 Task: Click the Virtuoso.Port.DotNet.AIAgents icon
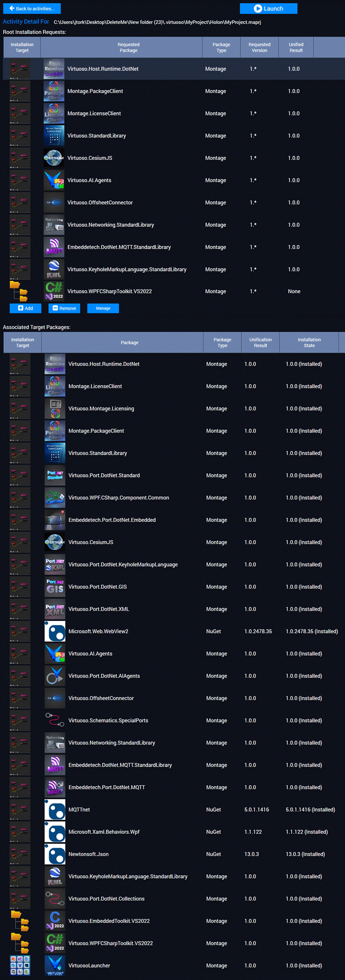[55, 676]
